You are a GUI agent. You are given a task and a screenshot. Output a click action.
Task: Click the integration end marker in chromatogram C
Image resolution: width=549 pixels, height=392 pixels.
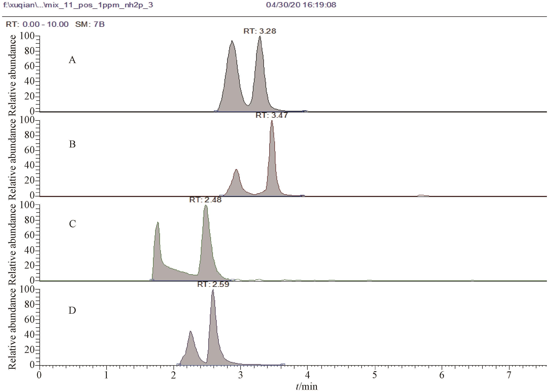pos(233,280)
